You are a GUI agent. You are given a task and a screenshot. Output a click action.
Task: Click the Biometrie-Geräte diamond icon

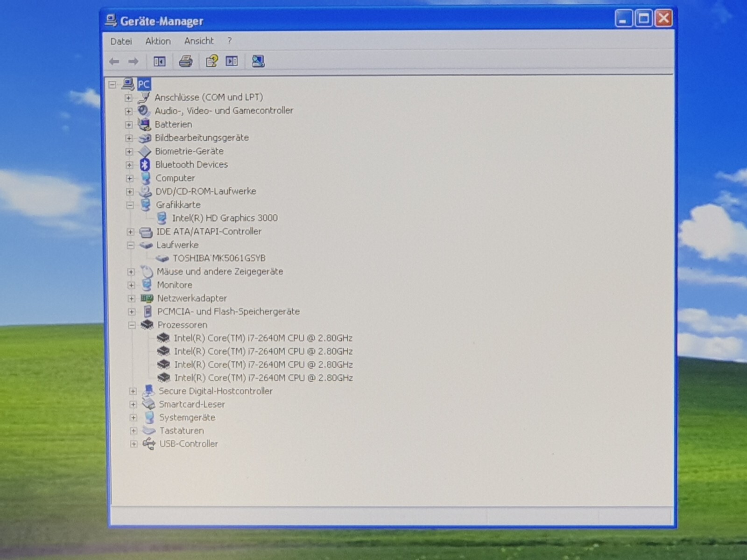click(145, 151)
